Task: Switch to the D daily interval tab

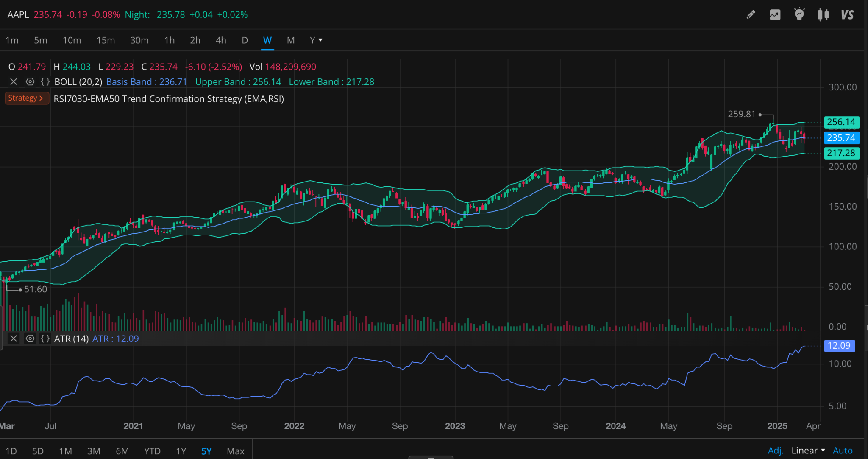Action: click(x=245, y=40)
